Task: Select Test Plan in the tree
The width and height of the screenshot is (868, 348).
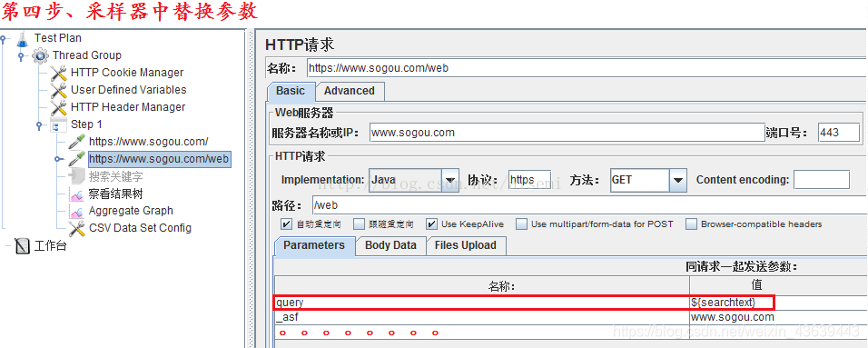Action: coord(57,38)
